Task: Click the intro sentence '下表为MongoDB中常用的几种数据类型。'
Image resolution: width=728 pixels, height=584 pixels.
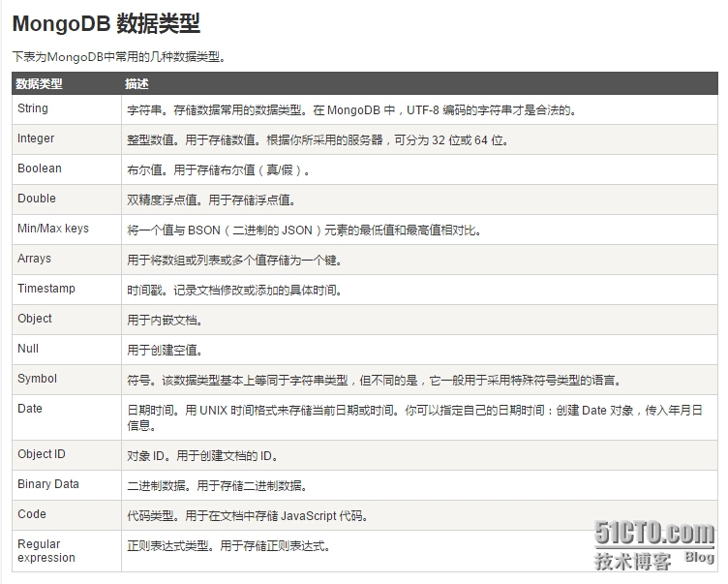Action: point(118,57)
